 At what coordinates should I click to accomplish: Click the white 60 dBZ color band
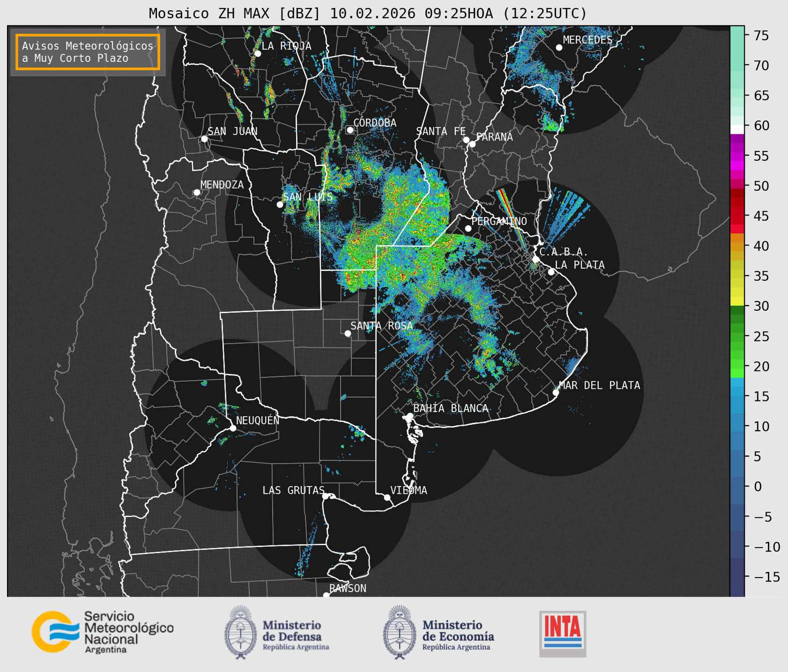coord(737,129)
